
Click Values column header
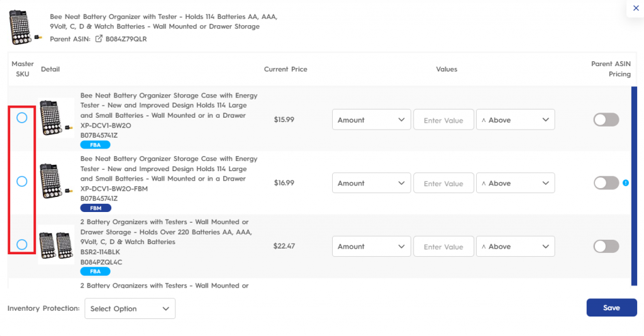(447, 69)
